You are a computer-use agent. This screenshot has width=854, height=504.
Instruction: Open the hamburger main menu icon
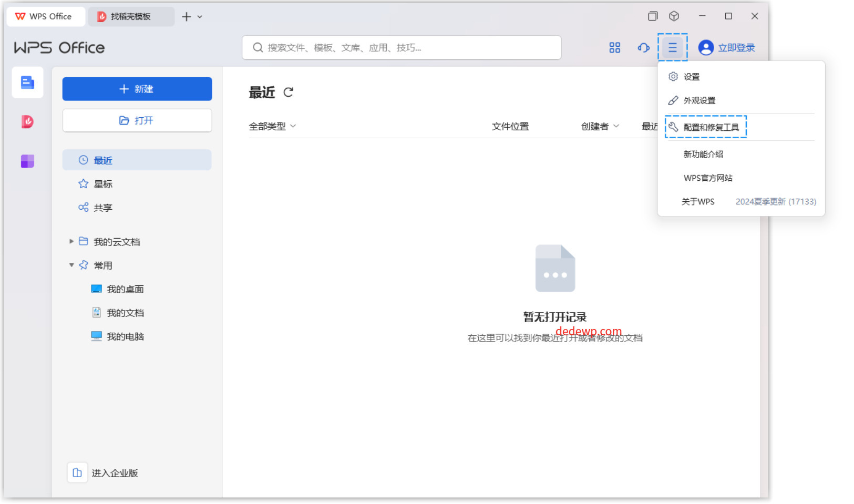(672, 48)
